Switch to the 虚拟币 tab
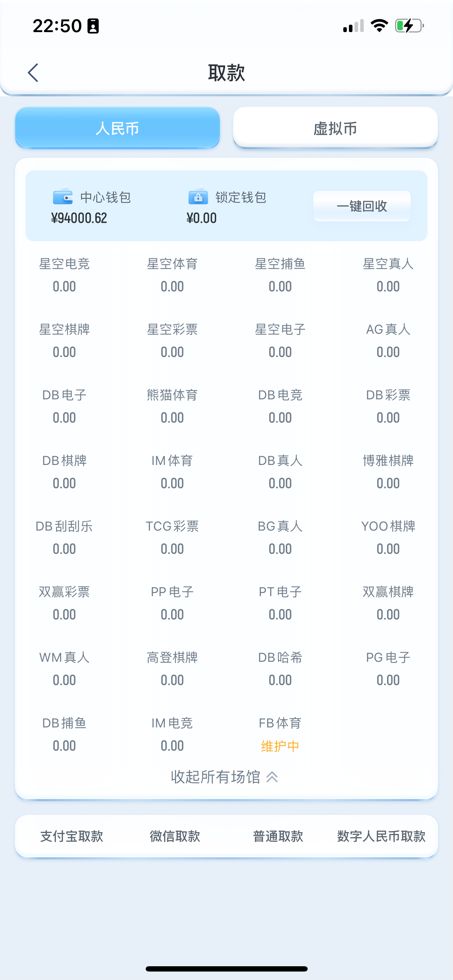The image size is (453, 980). (x=335, y=128)
